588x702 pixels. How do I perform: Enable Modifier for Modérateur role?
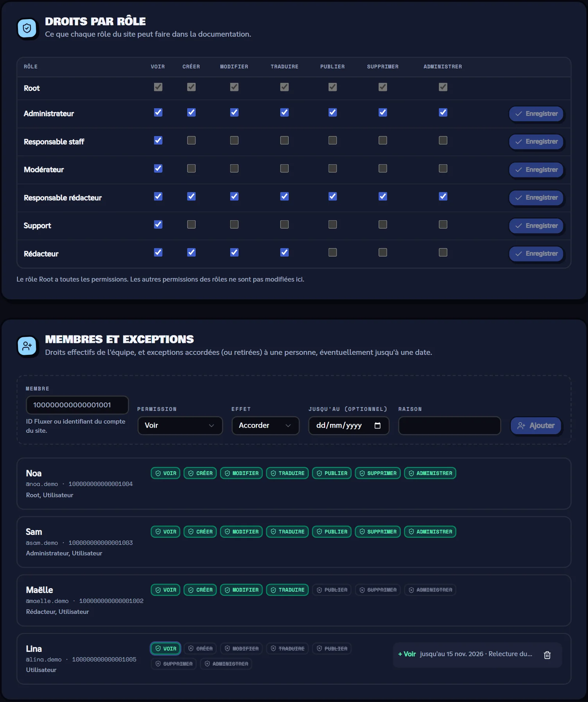[234, 168]
